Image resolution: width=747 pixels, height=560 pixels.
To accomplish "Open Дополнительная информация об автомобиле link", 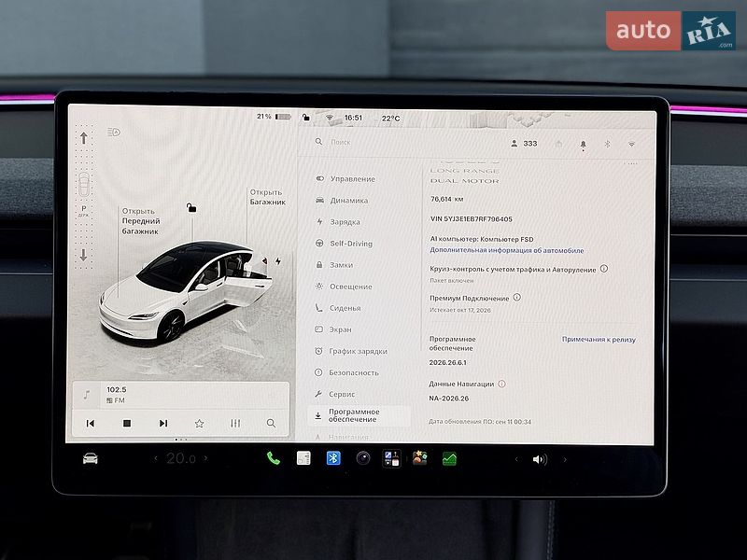I will 506,250.
